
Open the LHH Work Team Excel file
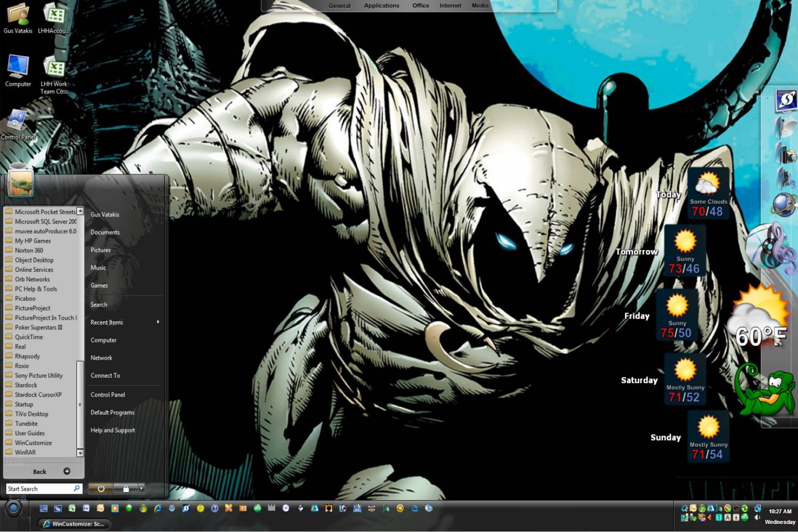pos(54,74)
